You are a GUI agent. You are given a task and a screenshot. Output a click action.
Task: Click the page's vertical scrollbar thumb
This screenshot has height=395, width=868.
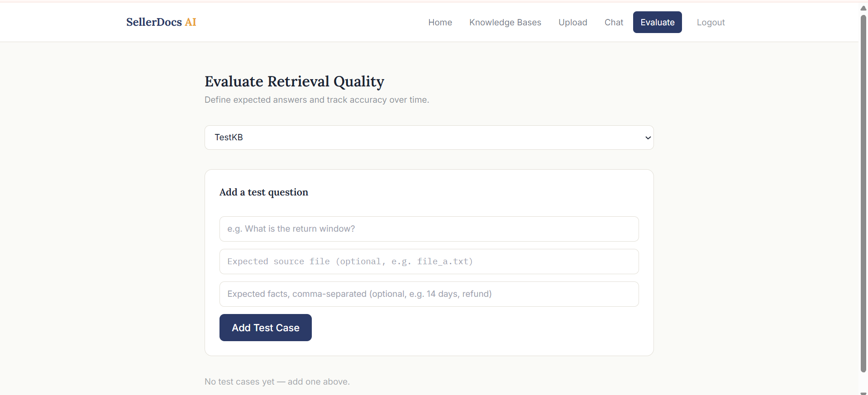point(863,194)
